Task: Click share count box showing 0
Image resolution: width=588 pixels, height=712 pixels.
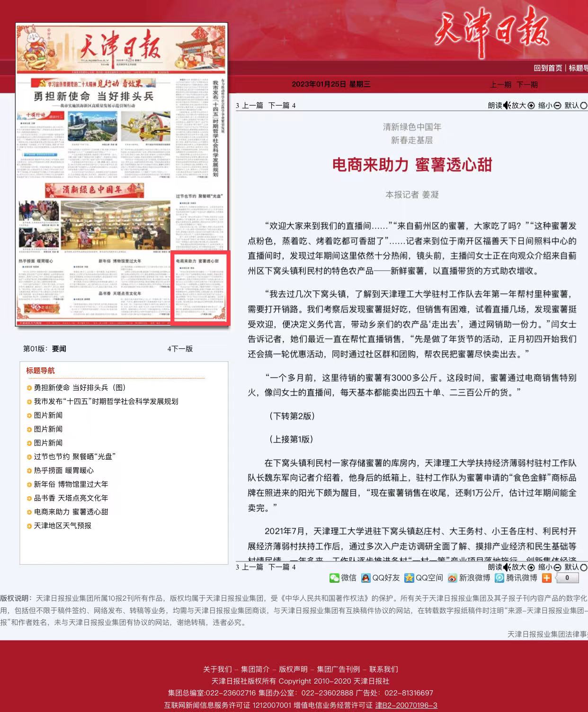Action: (x=567, y=578)
